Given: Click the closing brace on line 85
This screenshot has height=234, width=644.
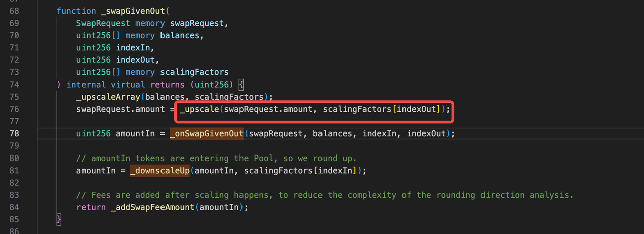Looking at the screenshot, I should coord(59,219).
